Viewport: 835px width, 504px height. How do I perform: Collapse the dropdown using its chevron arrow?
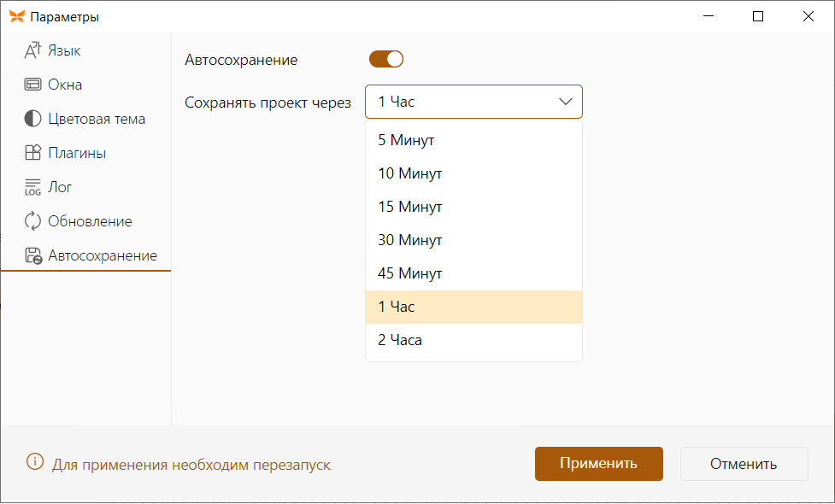565,102
